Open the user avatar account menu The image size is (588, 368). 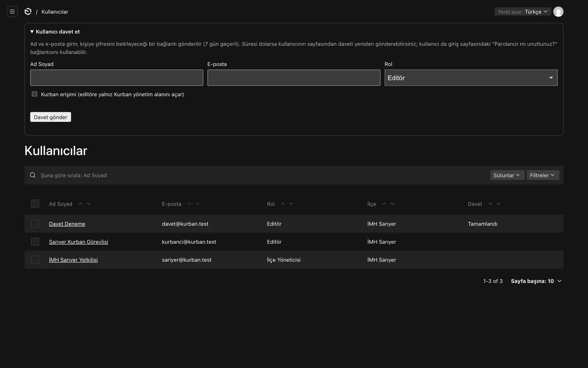(x=558, y=12)
